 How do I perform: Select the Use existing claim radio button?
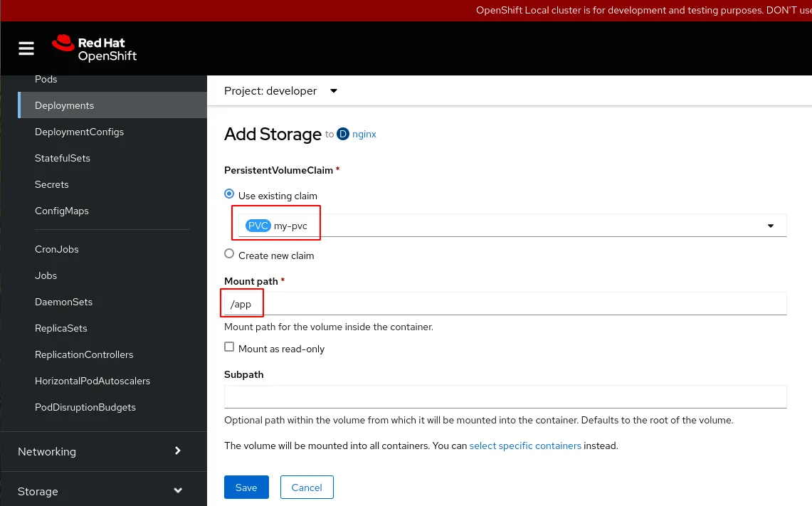[229, 194]
